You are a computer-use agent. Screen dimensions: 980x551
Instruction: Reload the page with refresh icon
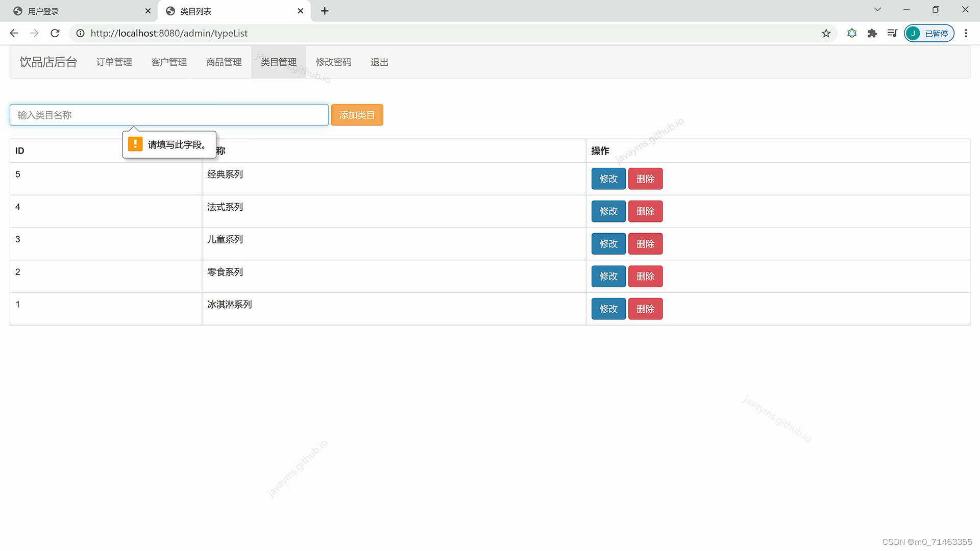[x=55, y=33]
